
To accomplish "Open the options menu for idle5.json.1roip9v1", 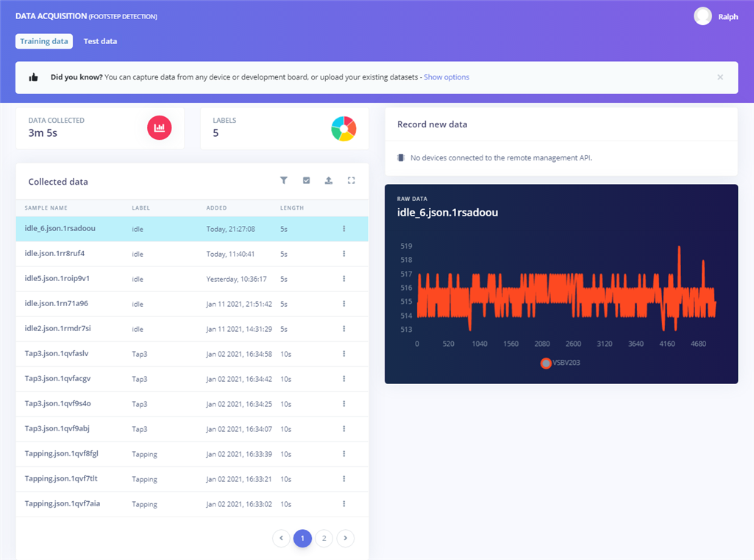I will coord(344,279).
